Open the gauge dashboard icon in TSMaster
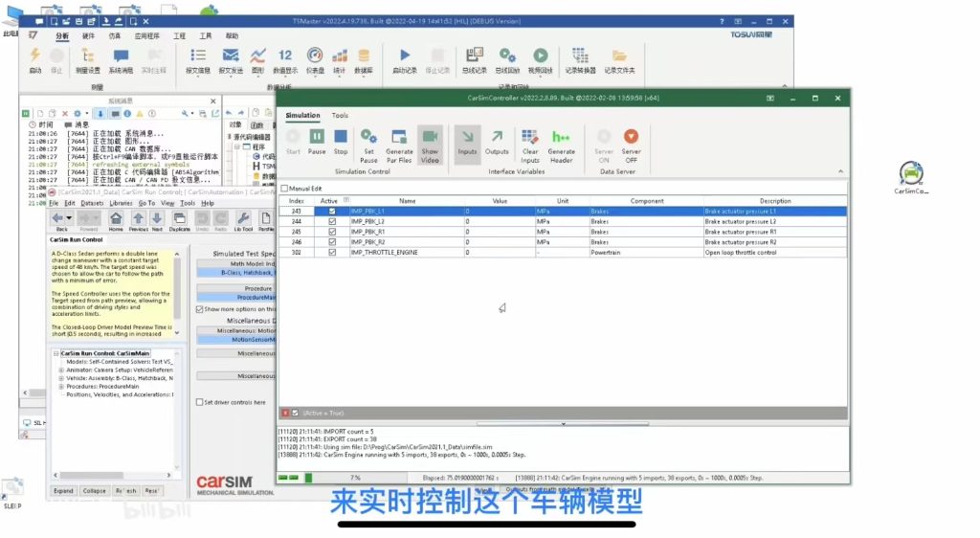 pyautogui.click(x=315, y=60)
